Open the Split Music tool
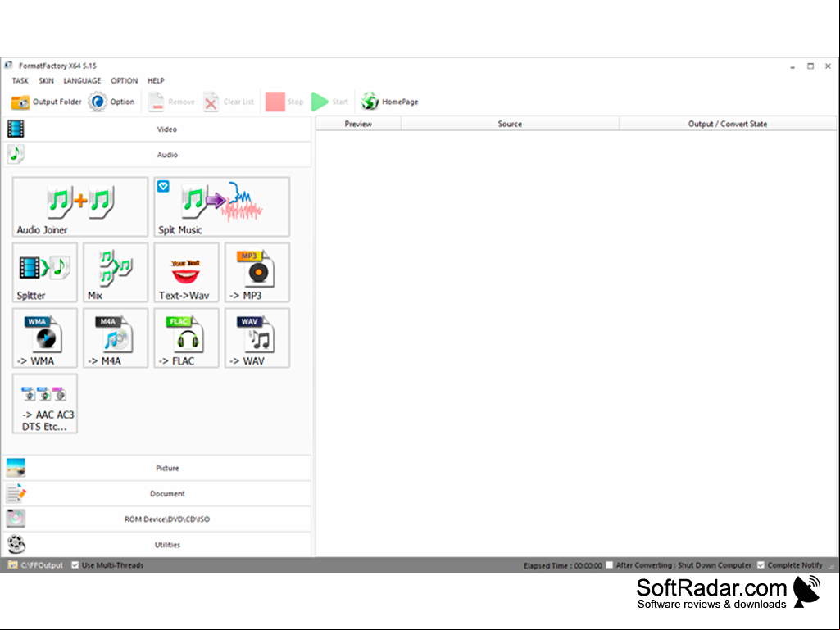The width and height of the screenshot is (840, 630). pos(222,206)
